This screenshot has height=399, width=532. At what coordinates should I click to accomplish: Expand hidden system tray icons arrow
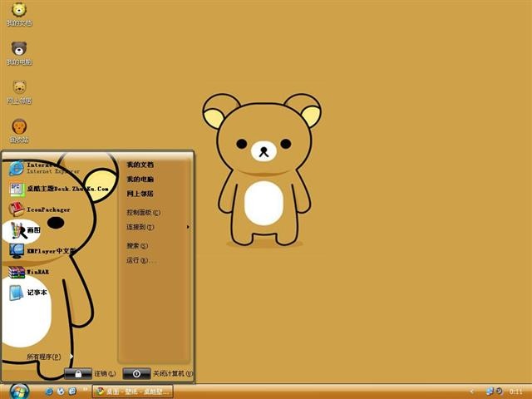(471, 392)
